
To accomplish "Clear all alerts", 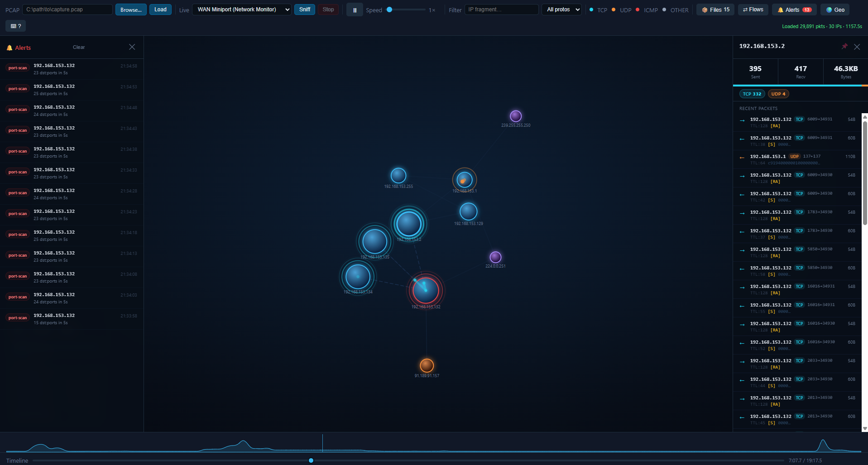I will point(79,47).
